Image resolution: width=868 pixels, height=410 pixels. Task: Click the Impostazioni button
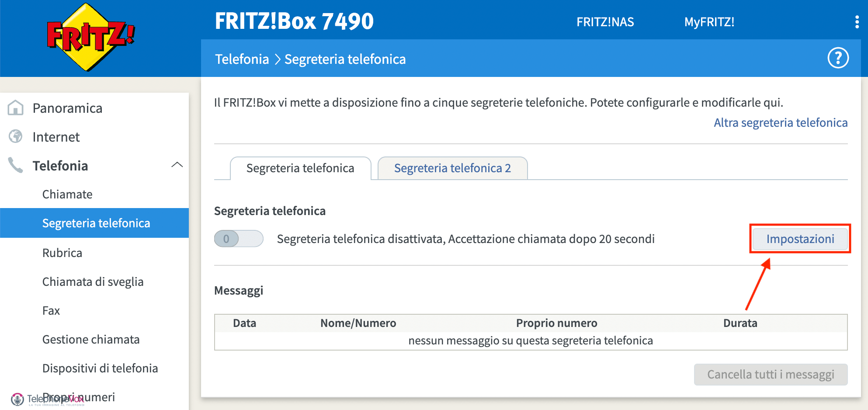pyautogui.click(x=800, y=239)
